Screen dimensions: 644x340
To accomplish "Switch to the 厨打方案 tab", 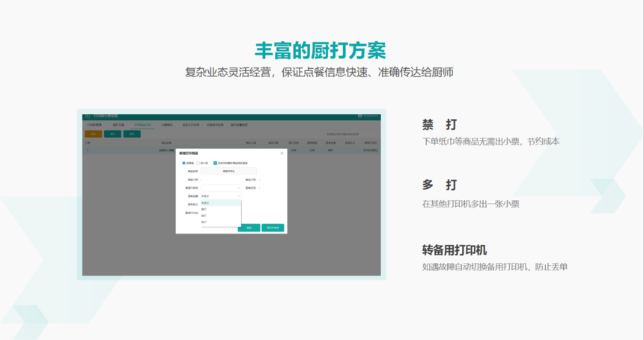I will pyautogui.click(x=119, y=125).
